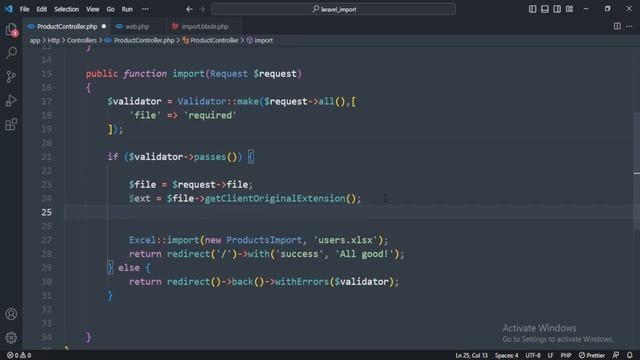Click the Ln 25, Col 13 status item
The width and height of the screenshot is (640, 360).
click(471, 355)
